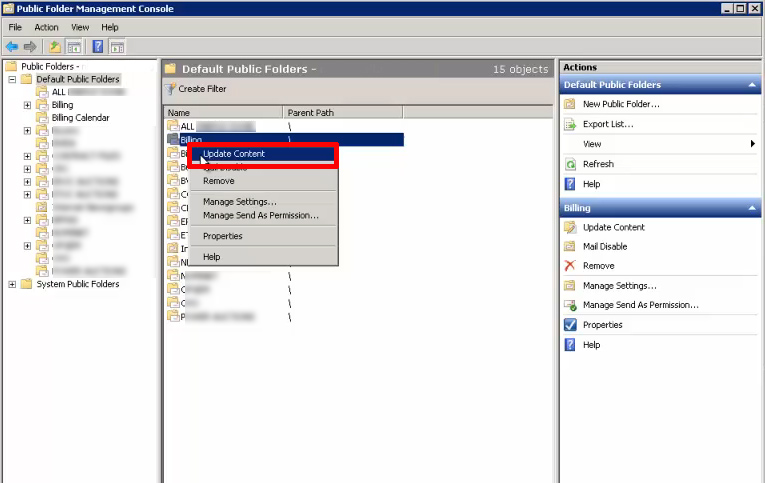Viewport: 765px width, 483px height.
Task: Click the New Public Folder icon in Actions
Action: click(569, 104)
